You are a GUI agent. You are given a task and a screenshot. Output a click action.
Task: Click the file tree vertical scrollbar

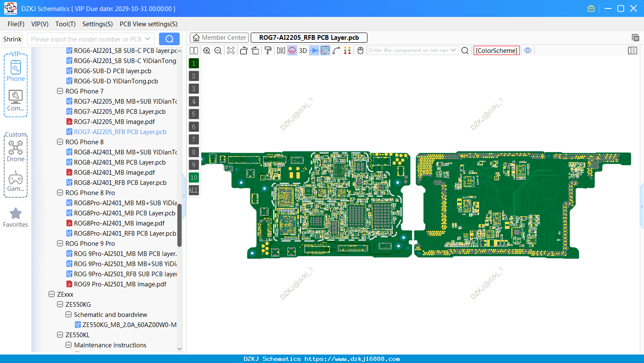179,225
